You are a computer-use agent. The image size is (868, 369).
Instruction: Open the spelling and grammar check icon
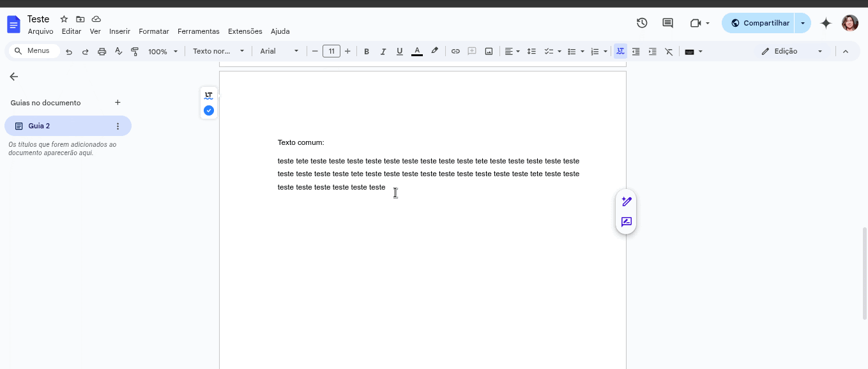[119, 51]
